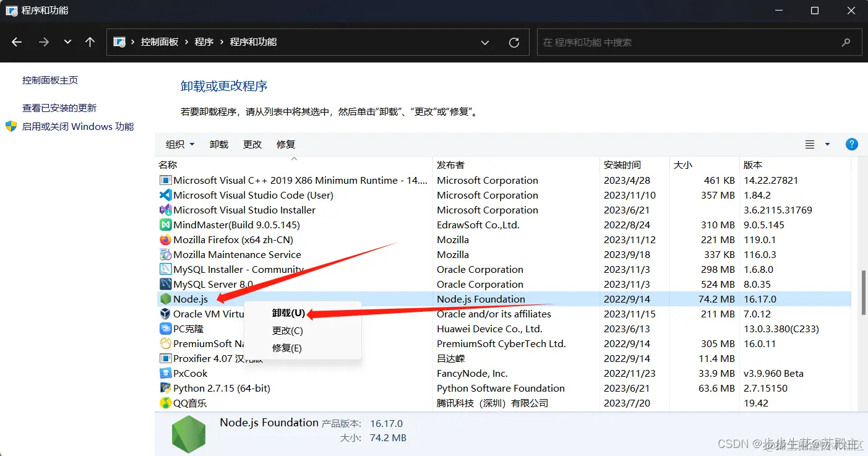Click 查看已安装的更新 link

click(59, 107)
